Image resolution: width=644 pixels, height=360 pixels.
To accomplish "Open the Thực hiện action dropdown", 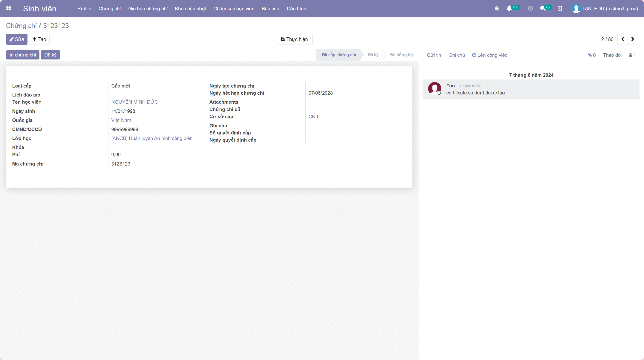I will (295, 39).
